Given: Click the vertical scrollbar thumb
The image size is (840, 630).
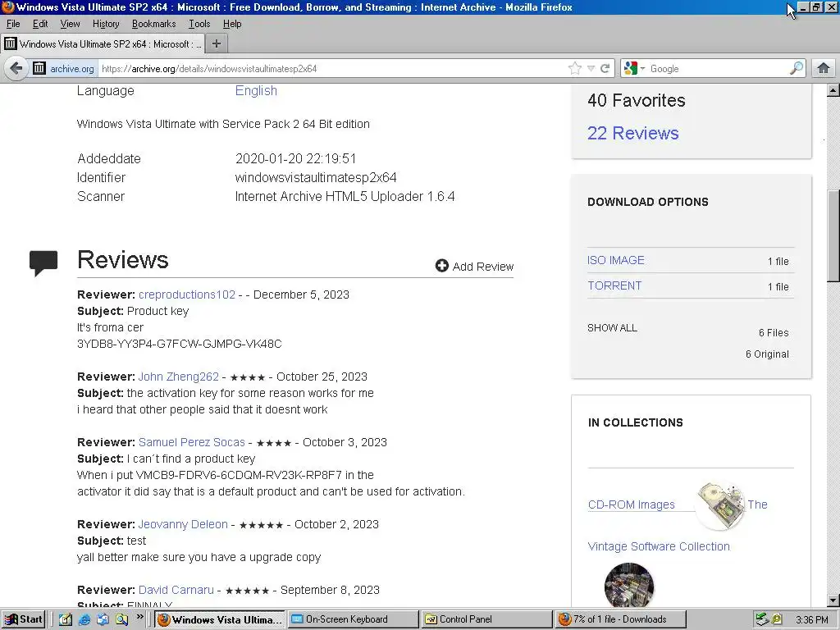Looking at the screenshot, I should [x=833, y=235].
